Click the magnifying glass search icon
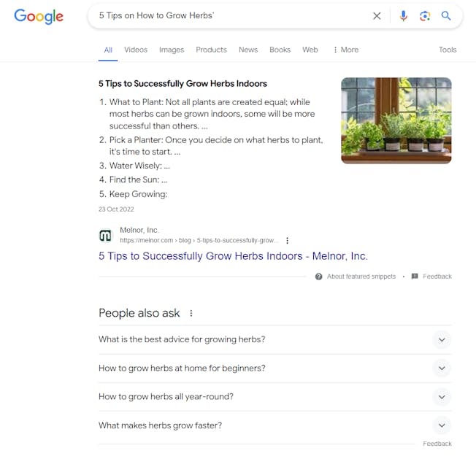 pyautogui.click(x=446, y=16)
